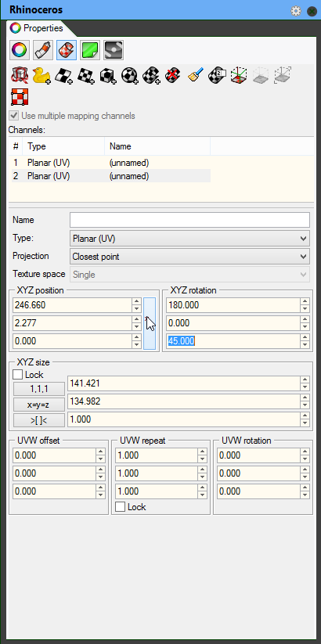Open the Projection dropdown showing Closest point

[x=189, y=257]
